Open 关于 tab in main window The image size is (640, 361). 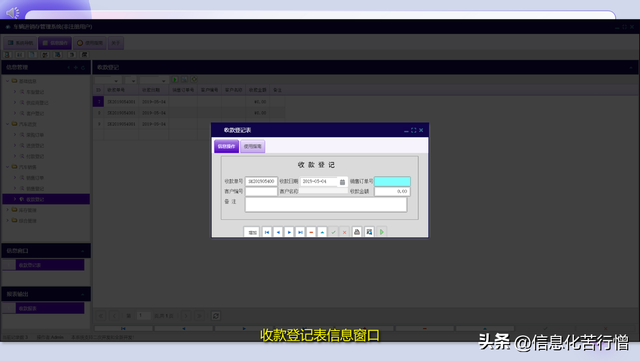[116, 43]
